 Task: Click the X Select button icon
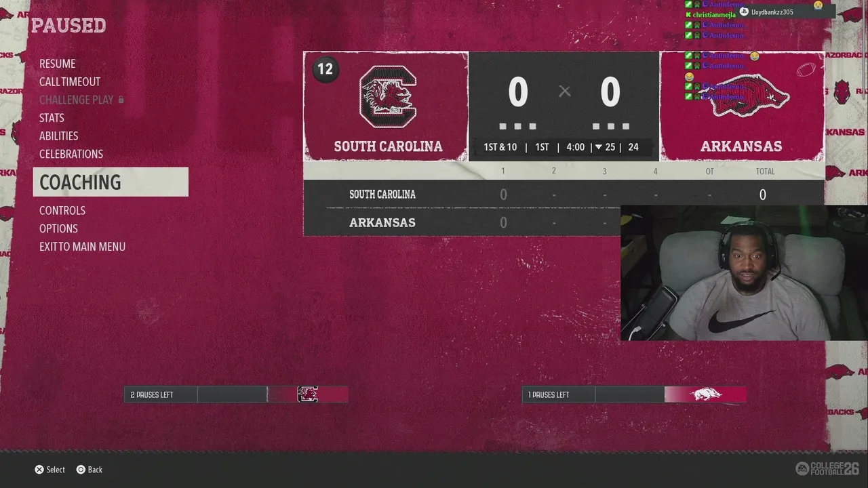(39, 470)
